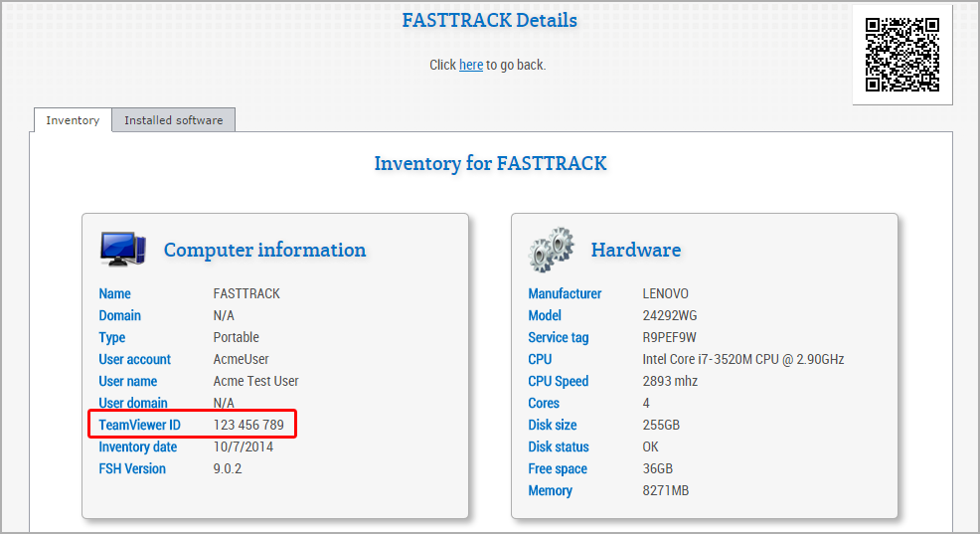Select the LENOVO manufacturer value
This screenshot has width=980, height=534.
click(665, 294)
